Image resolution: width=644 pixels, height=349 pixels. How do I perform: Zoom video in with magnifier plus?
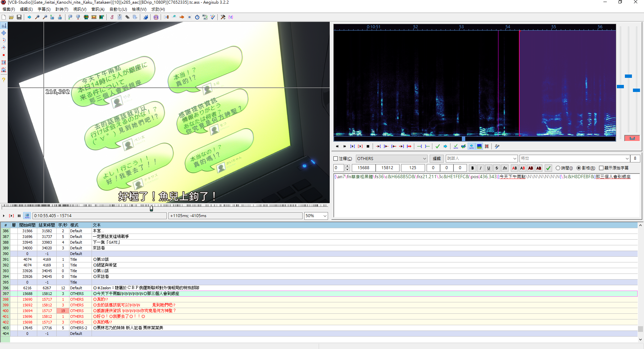[37, 17]
